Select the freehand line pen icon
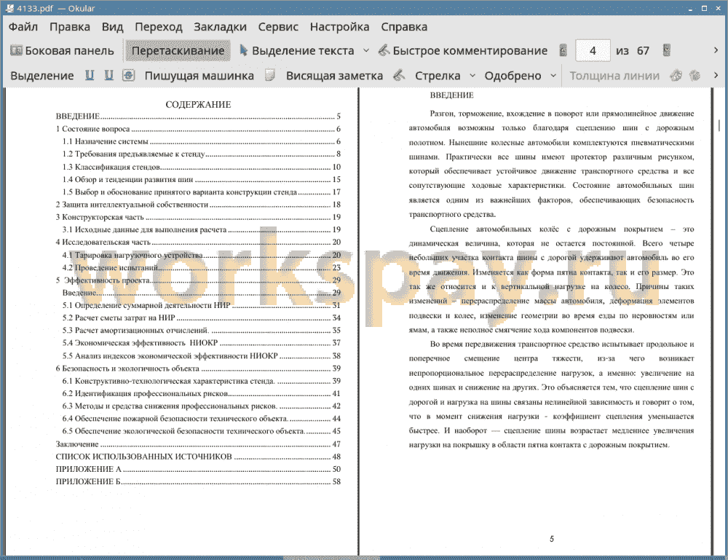 tap(399, 76)
